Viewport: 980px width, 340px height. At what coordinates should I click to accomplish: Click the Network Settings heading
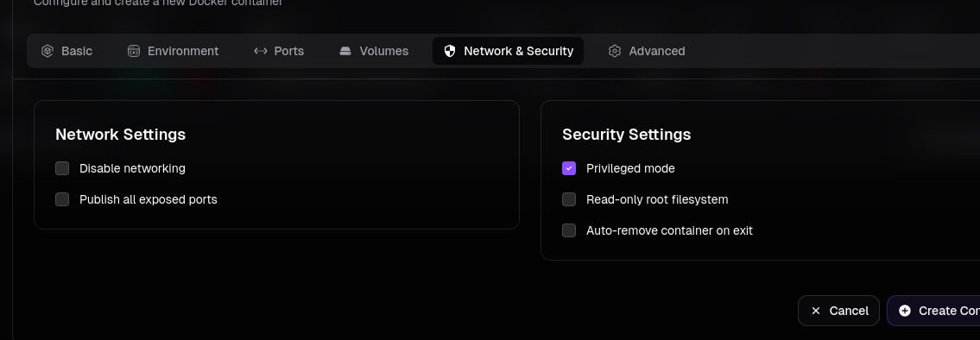pyautogui.click(x=121, y=135)
